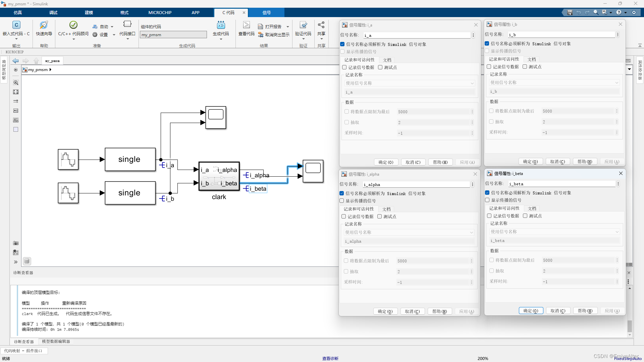Switch to the 建模 ribbon tab
644x362 pixels.
click(x=89, y=12)
